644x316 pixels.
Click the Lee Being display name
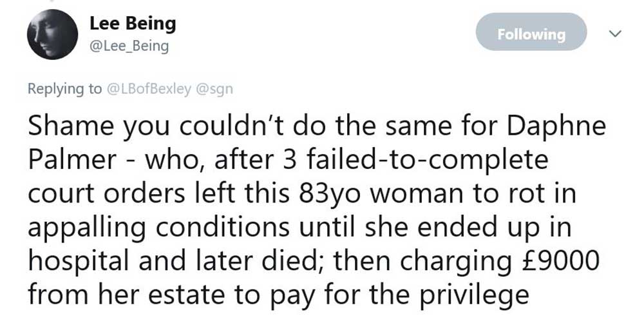pos(132,24)
